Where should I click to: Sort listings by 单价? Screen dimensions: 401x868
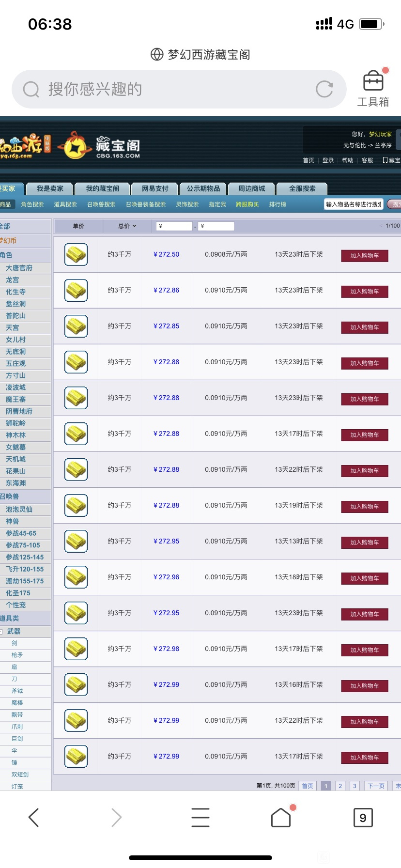[78, 226]
